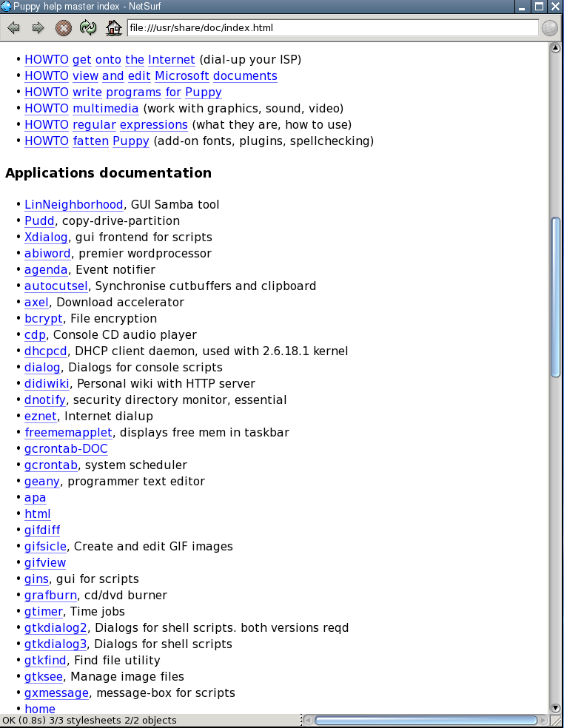Open the LinNeighborhood link
This screenshot has width=564, height=728.
[73, 205]
